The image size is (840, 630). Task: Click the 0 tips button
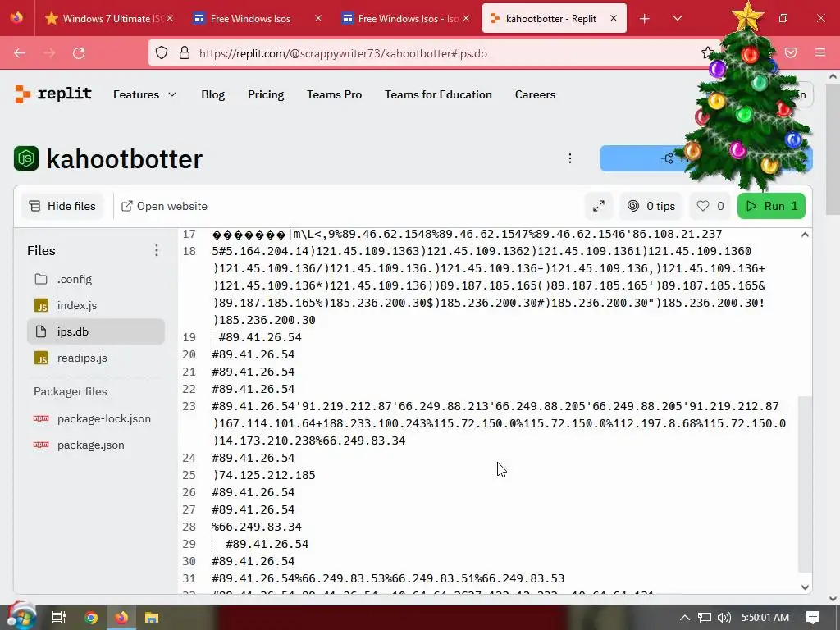(x=651, y=206)
